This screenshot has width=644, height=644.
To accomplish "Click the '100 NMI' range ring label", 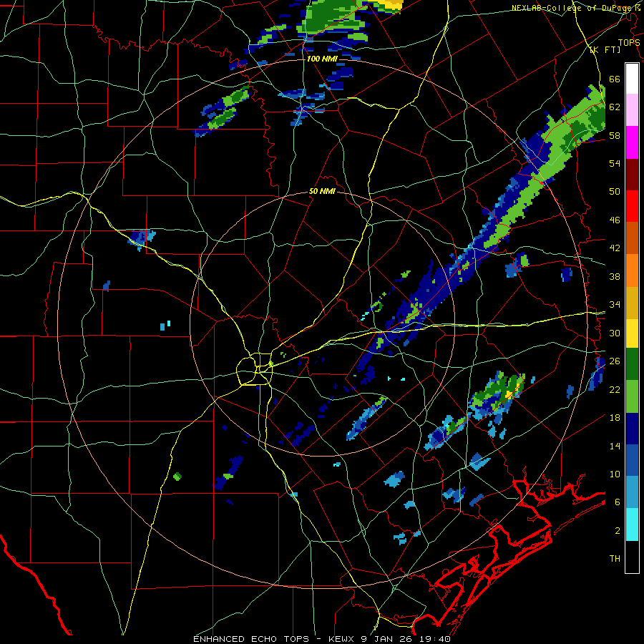I will coord(322,59).
